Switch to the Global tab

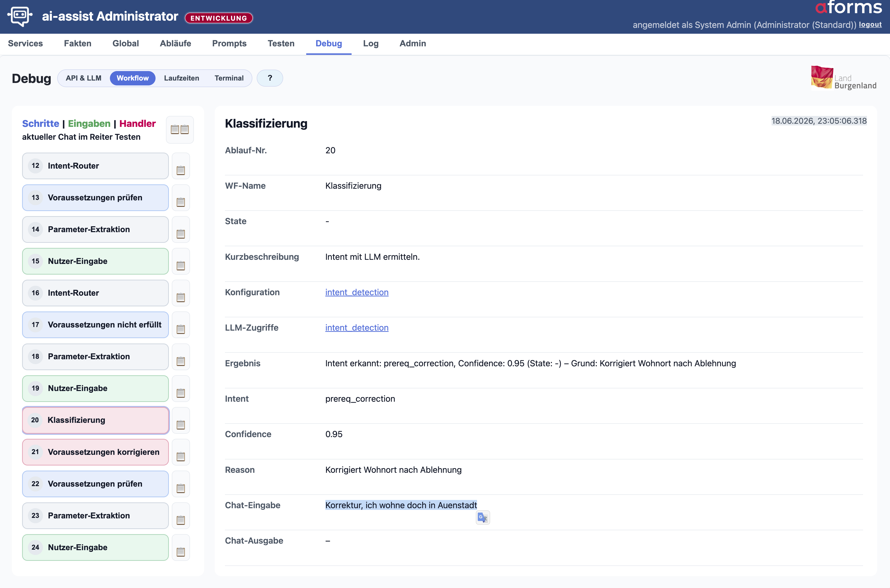click(x=126, y=43)
